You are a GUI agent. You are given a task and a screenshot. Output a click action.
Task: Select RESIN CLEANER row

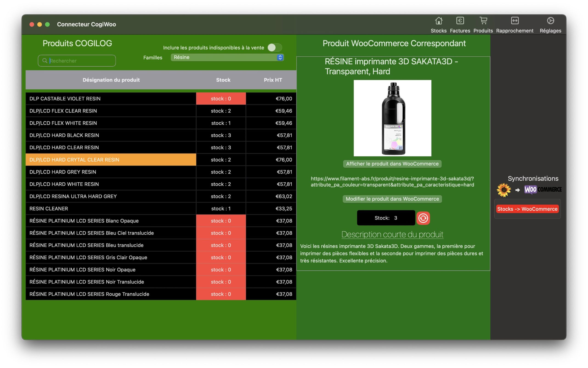tap(161, 209)
